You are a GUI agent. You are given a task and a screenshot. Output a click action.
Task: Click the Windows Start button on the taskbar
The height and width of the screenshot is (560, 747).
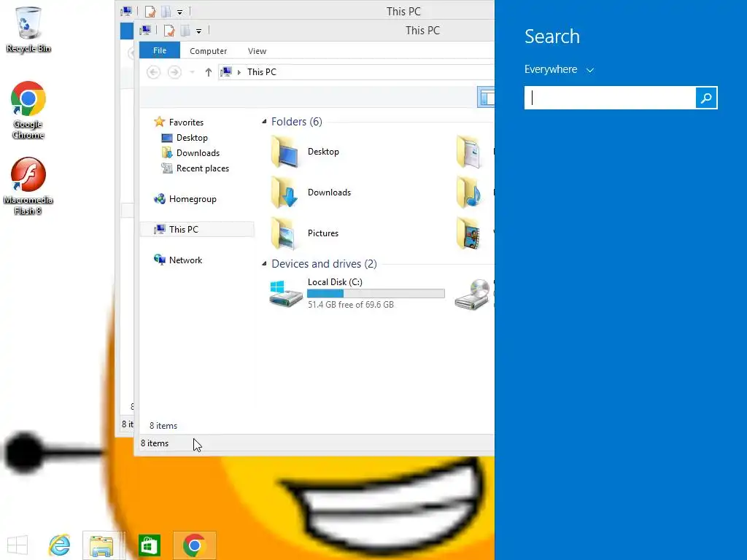coord(18,545)
